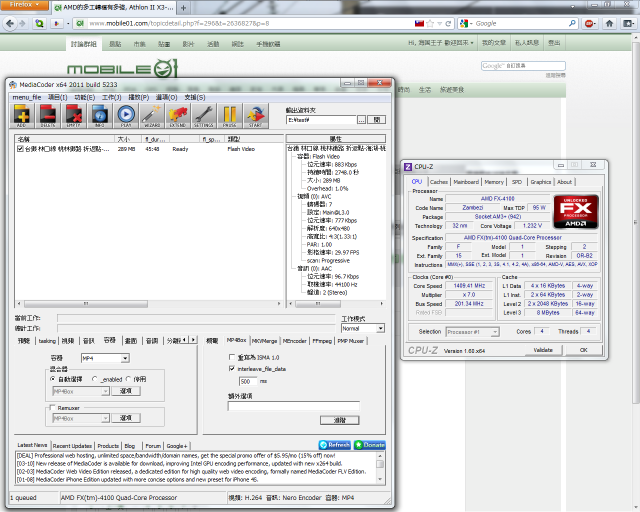Click the Firefox back arrow button
This screenshot has height=512, width=640.
pyautogui.click(x=10, y=24)
